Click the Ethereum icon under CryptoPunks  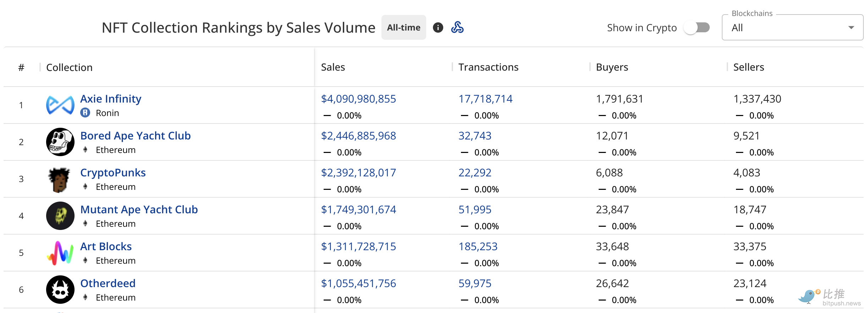pyautogui.click(x=85, y=187)
